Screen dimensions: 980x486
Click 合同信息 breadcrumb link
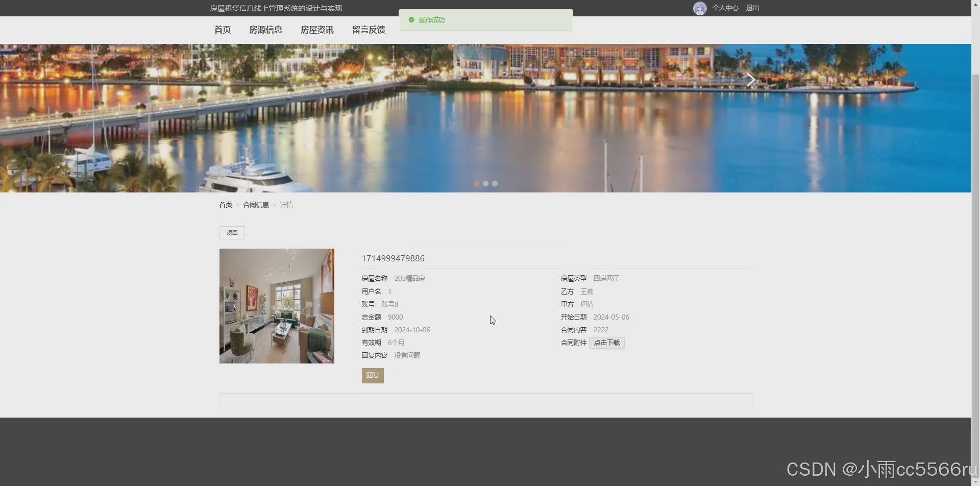[256, 205]
